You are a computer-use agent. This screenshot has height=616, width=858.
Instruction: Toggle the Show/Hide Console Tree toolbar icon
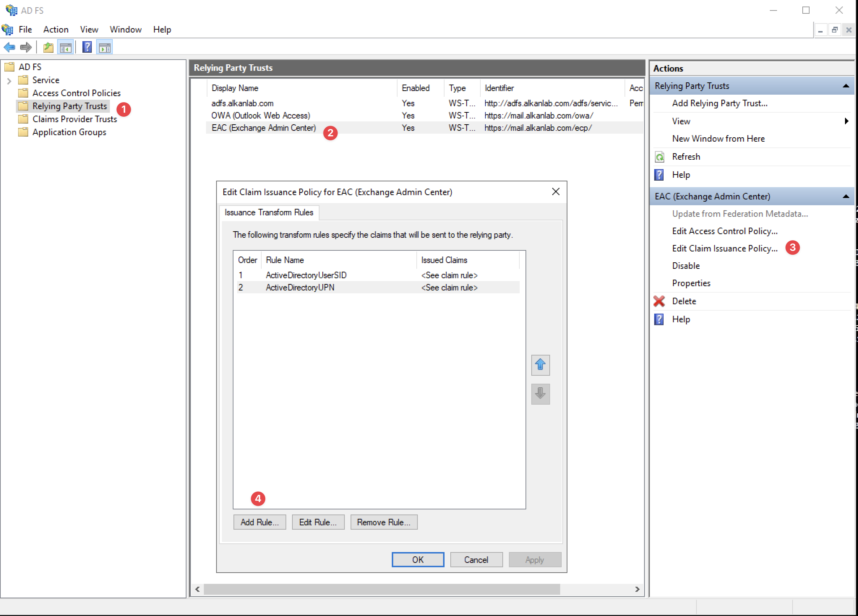pos(66,47)
